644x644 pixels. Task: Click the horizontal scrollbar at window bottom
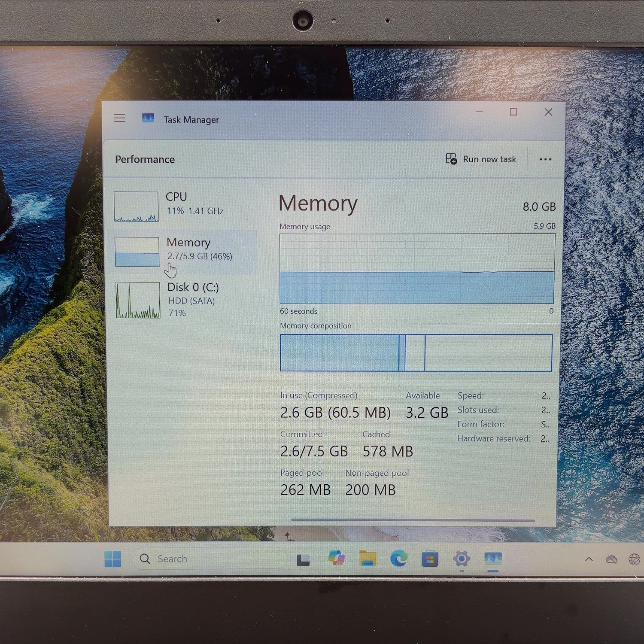(x=413, y=520)
